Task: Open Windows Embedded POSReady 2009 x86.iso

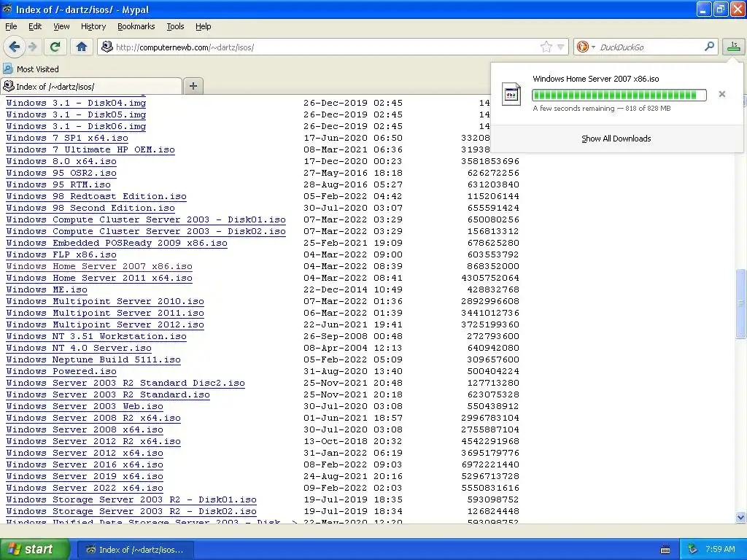Action: pyautogui.click(x=116, y=243)
